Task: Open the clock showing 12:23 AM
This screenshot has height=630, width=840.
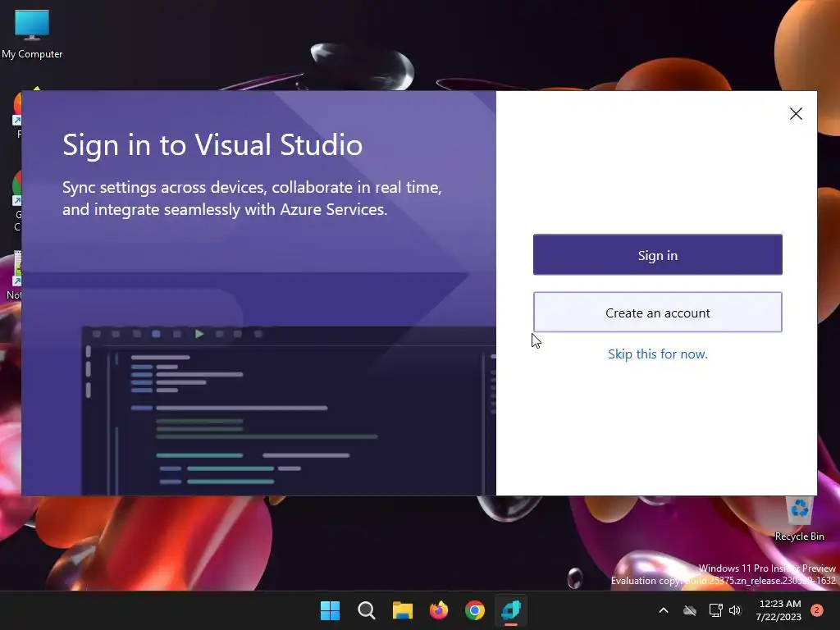Action: [x=779, y=610]
